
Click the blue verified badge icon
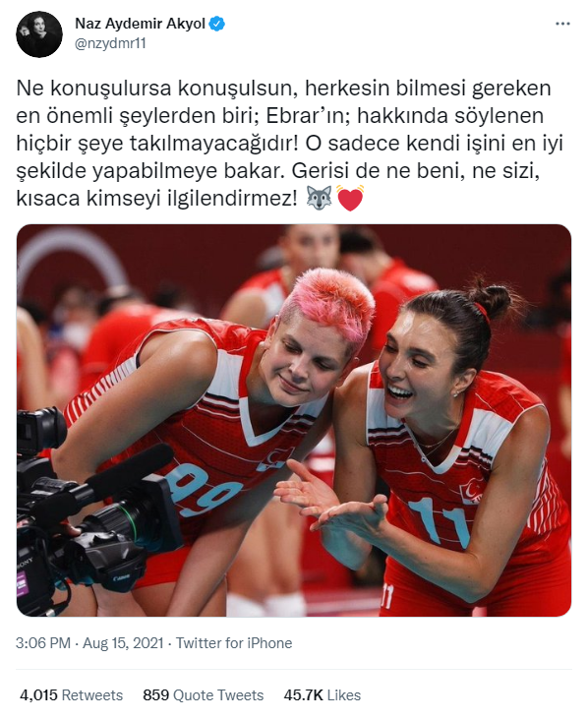pos(217,24)
